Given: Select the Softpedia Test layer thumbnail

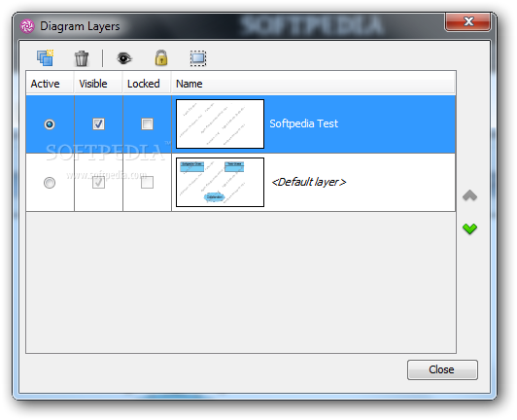Looking at the screenshot, I should [x=220, y=124].
